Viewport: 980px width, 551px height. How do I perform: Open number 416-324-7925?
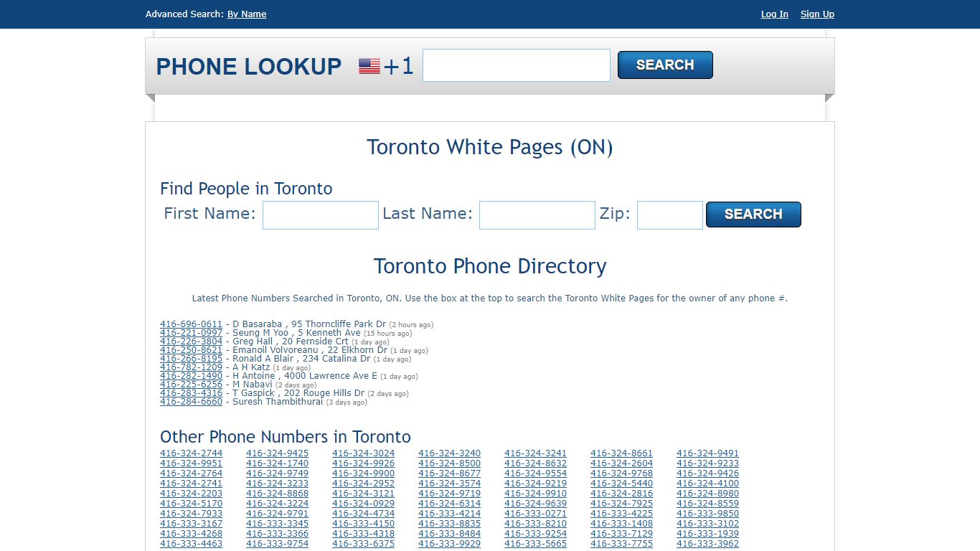point(622,504)
